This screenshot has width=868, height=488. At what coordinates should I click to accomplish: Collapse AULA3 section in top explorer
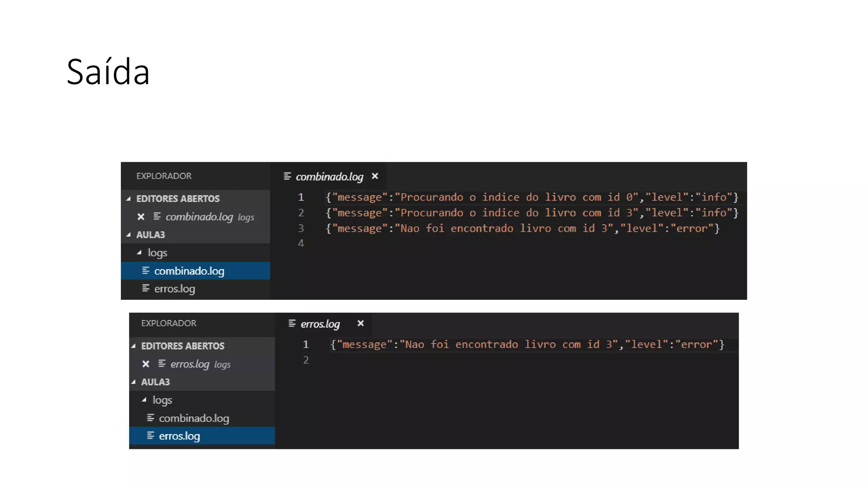128,235
